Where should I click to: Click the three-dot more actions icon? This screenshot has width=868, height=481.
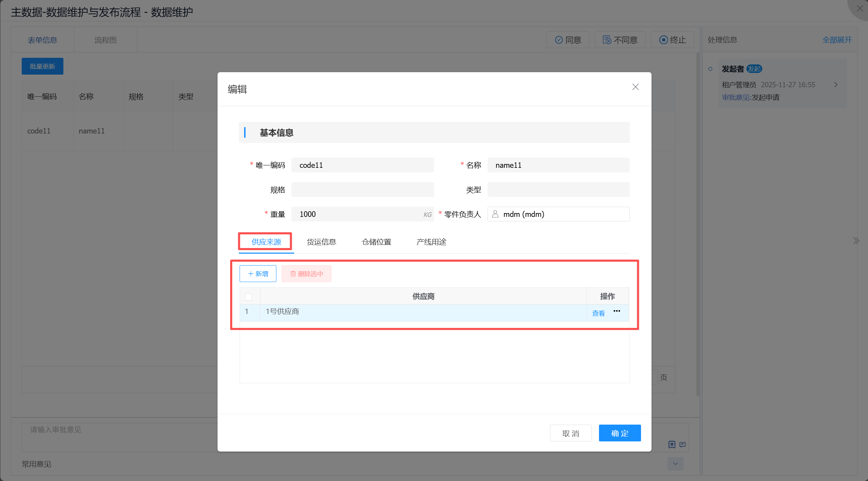click(x=616, y=311)
